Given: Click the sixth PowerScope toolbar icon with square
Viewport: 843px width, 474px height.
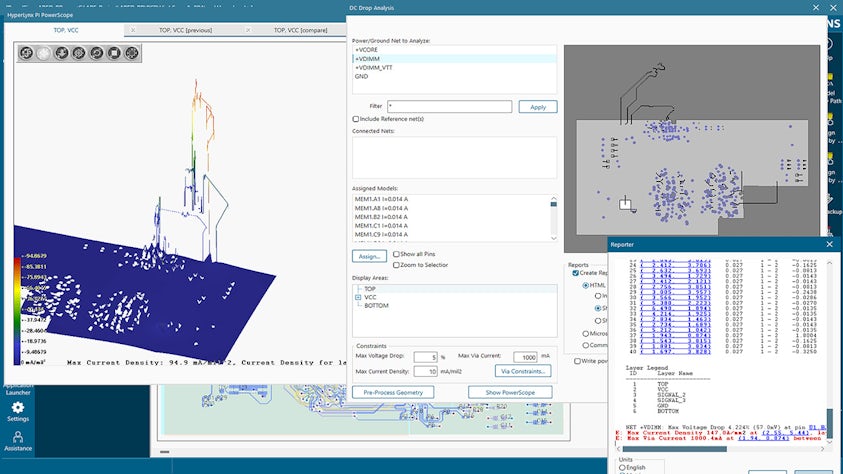Looking at the screenshot, I should coord(114,53).
